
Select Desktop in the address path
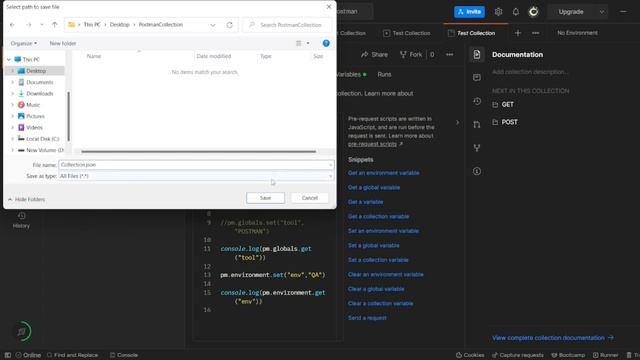pyautogui.click(x=119, y=25)
